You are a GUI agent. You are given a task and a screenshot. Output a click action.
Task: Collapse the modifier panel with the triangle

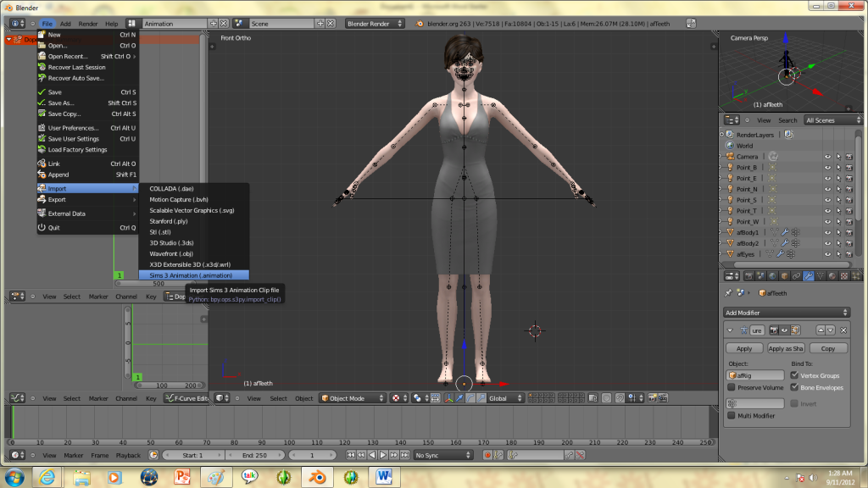730,330
